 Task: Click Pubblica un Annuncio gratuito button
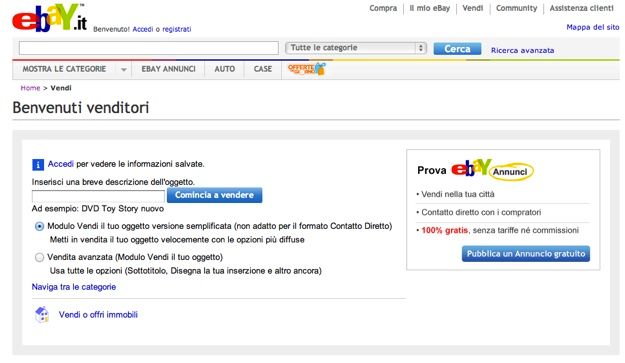[x=526, y=254]
